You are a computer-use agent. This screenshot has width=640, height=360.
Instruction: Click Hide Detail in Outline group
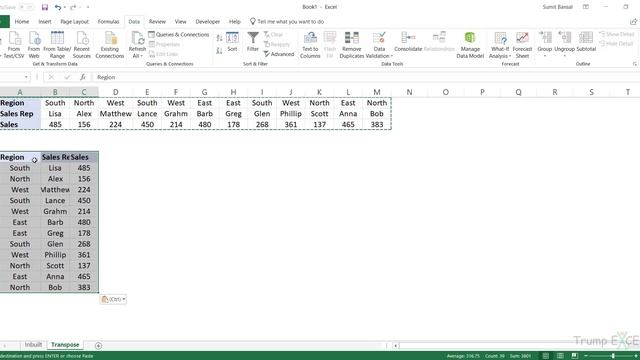coord(617,44)
